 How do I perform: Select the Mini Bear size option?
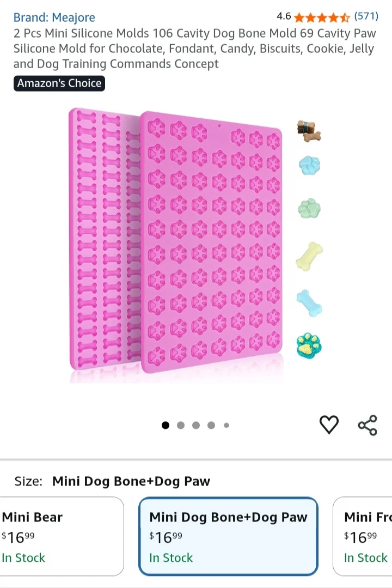click(62, 536)
